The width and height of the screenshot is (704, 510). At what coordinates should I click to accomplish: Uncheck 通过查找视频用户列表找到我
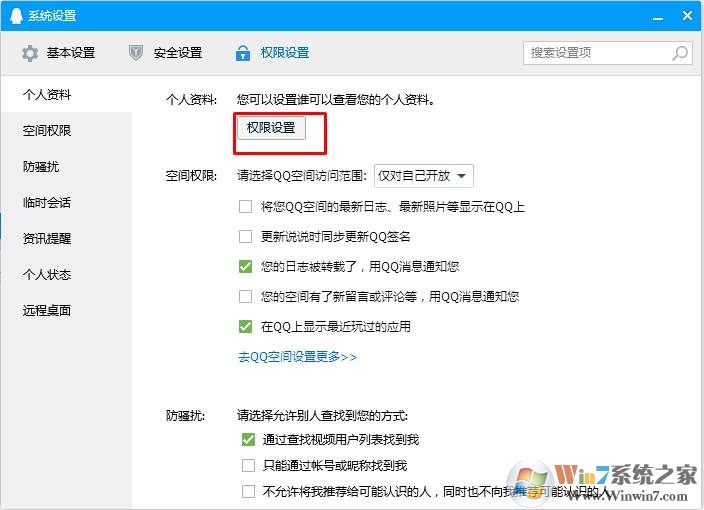tap(248, 440)
